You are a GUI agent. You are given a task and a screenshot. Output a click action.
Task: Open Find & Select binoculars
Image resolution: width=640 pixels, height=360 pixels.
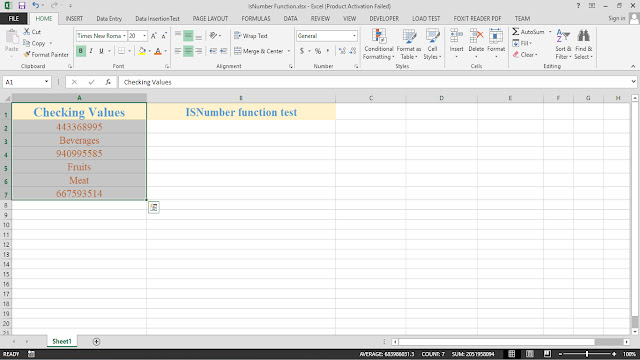[584, 44]
